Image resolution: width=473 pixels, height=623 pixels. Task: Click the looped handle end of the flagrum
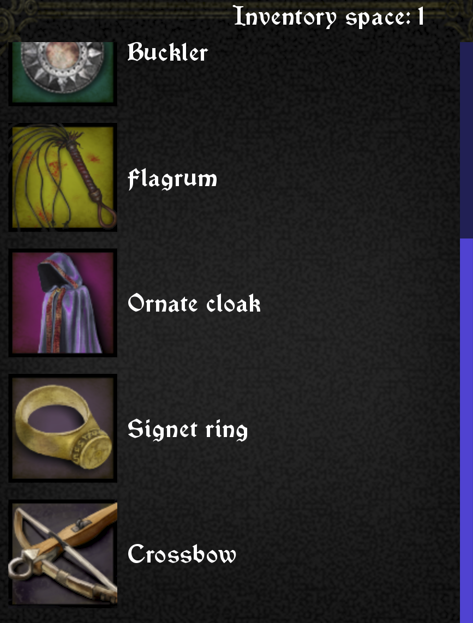click(x=107, y=215)
